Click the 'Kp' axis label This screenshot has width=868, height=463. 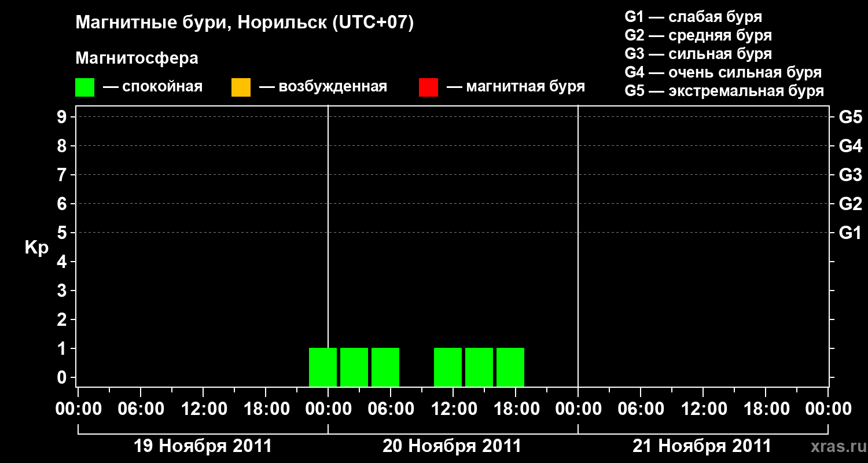pyautogui.click(x=36, y=248)
